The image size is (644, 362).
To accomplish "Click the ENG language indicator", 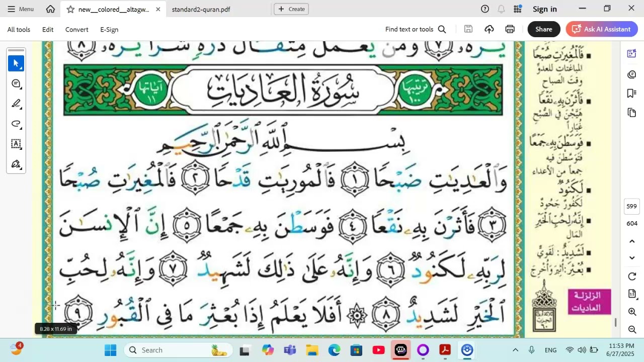I will pos(550,350).
